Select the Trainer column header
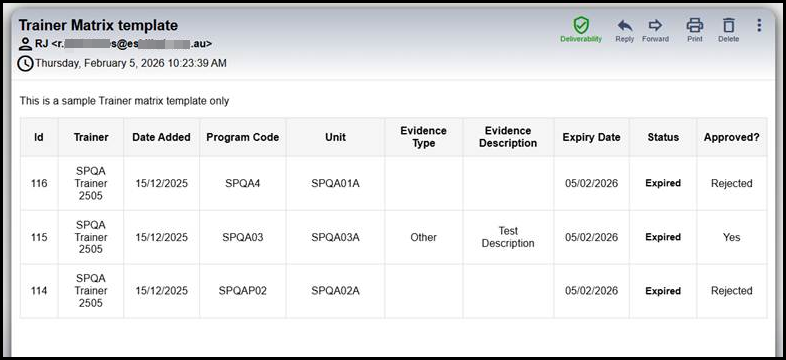The width and height of the screenshot is (786, 360). [91, 137]
